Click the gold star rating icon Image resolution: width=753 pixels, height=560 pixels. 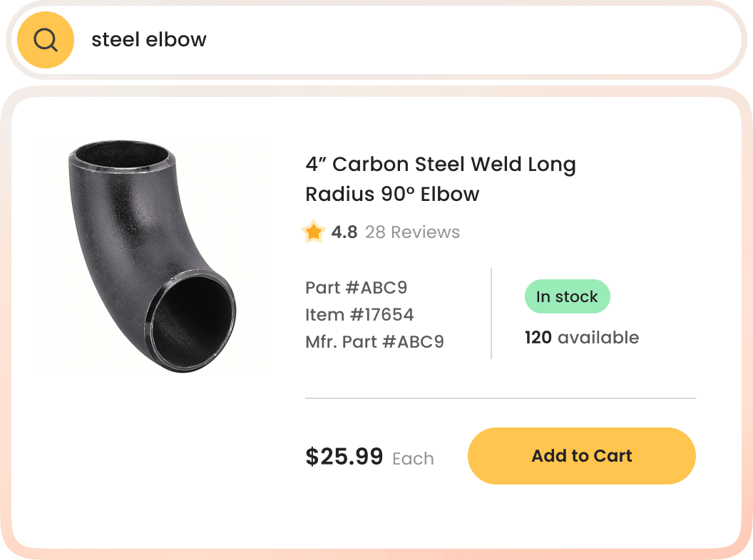313,232
